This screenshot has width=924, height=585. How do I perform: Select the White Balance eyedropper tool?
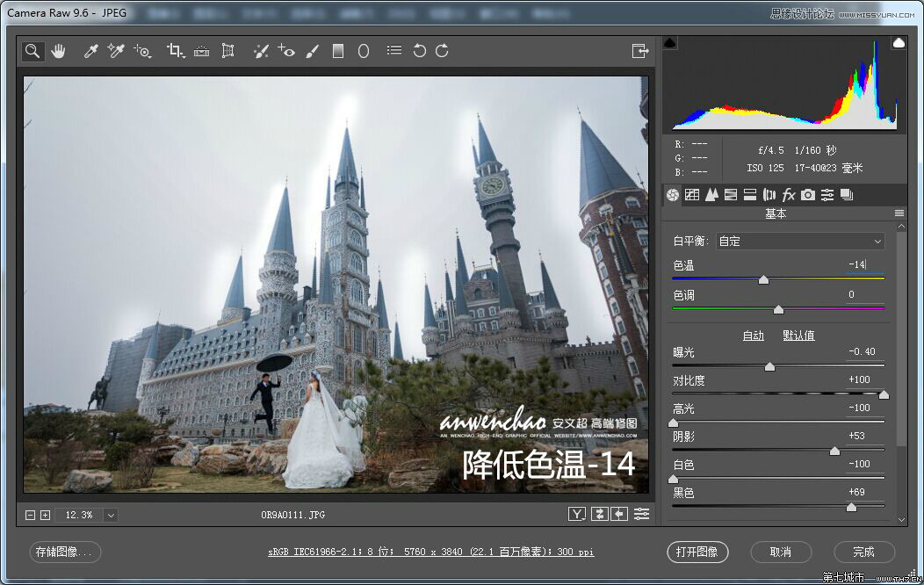tap(90, 51)
